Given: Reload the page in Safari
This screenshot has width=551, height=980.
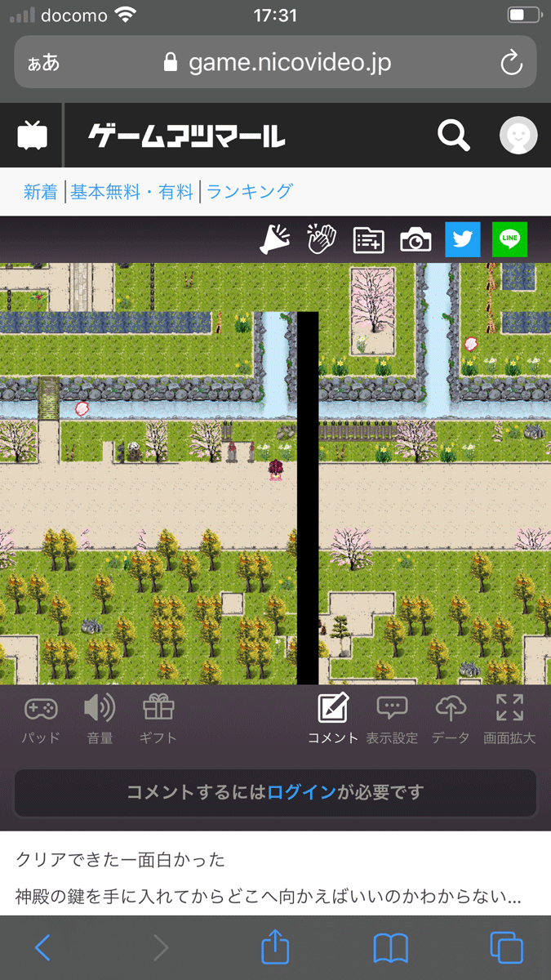Looking at the screenshot, I should 511,63.
